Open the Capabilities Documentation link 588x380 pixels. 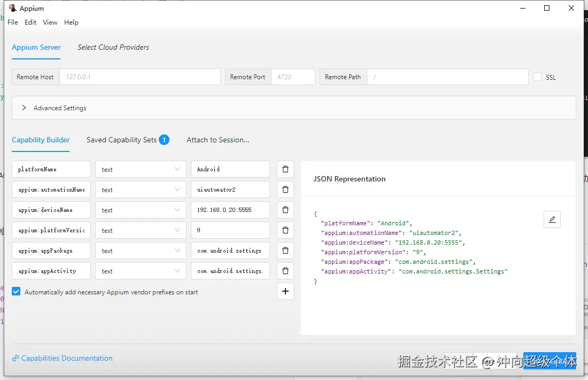62,358
